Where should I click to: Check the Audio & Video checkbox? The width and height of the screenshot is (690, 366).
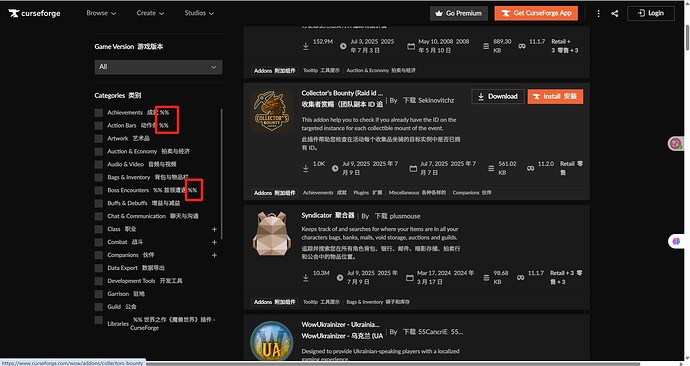(99, 165)
